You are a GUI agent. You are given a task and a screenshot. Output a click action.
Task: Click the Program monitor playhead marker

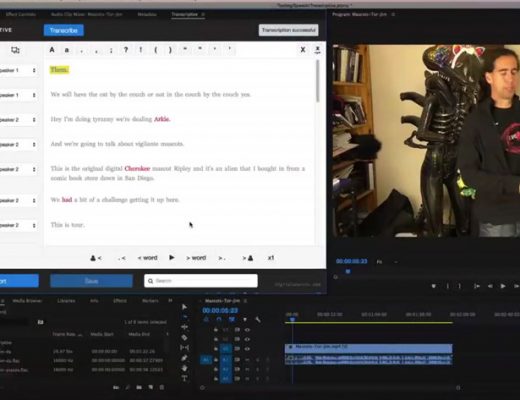348,271
